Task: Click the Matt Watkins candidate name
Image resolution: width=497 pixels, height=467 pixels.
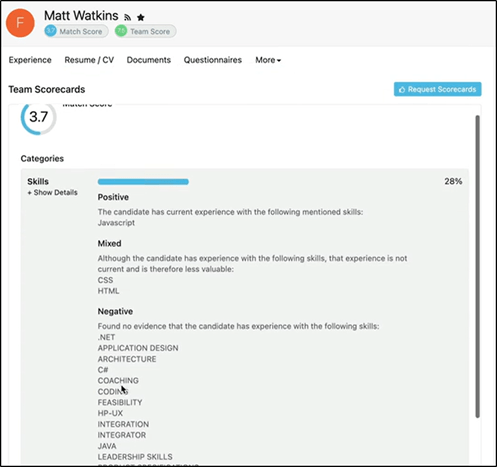Action: click(81, 16)
